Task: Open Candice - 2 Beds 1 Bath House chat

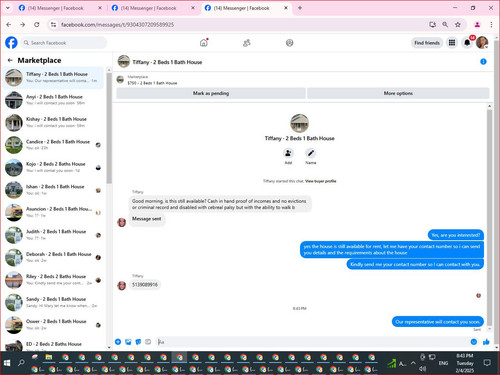Action: (53, 145)
